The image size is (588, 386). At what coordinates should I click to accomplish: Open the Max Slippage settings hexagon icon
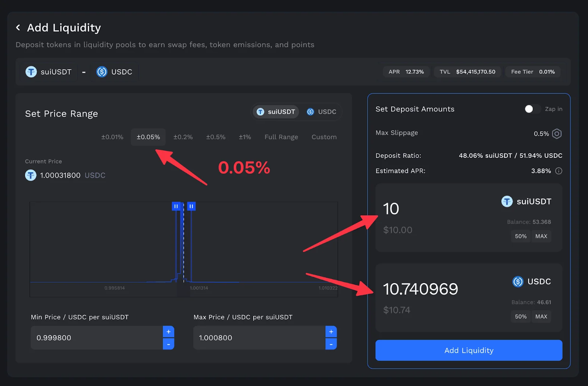pos(557,134)
